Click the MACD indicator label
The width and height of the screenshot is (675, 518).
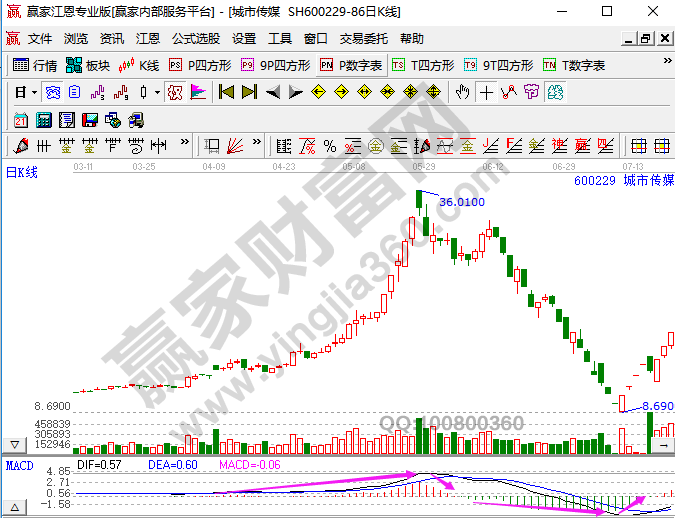point(20,465)
